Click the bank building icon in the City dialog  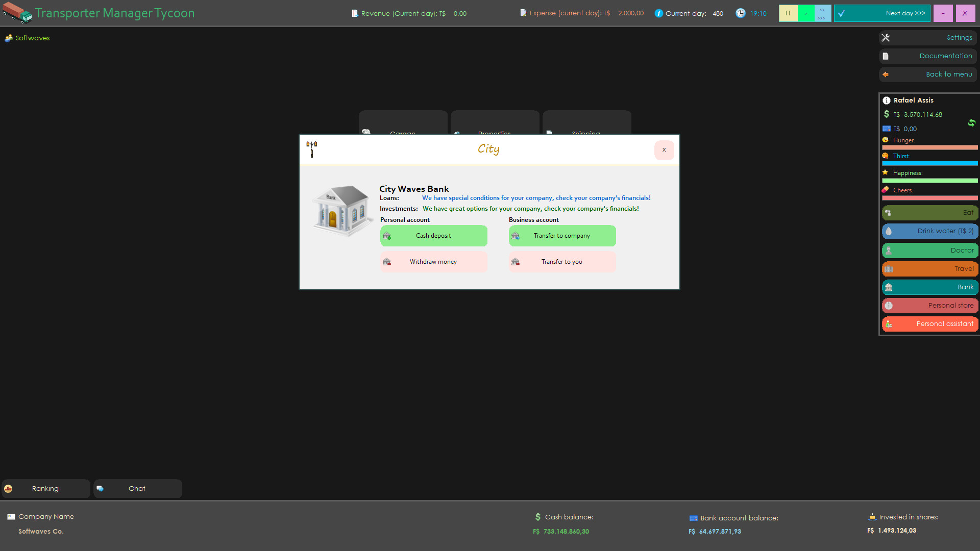341,209
